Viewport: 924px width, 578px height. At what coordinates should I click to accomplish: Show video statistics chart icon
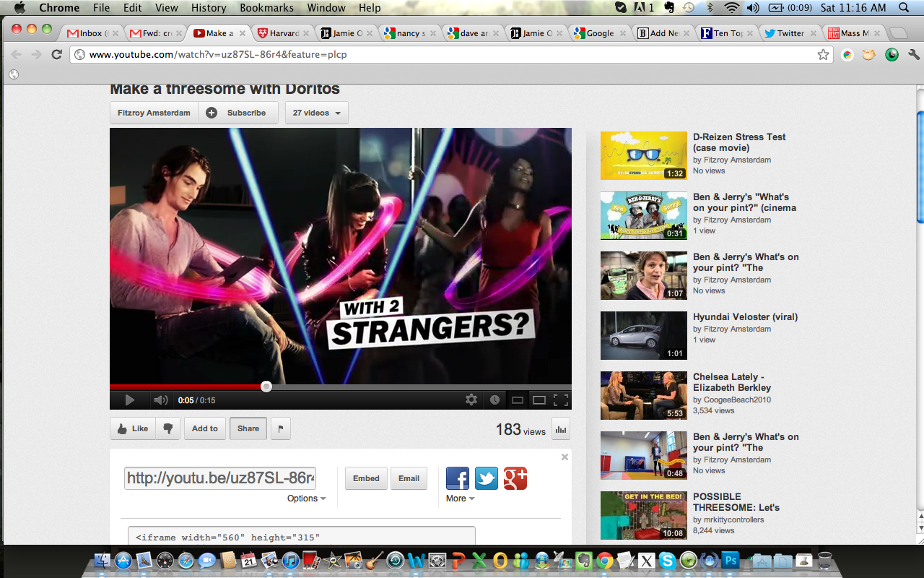click(x=561, y=429)
